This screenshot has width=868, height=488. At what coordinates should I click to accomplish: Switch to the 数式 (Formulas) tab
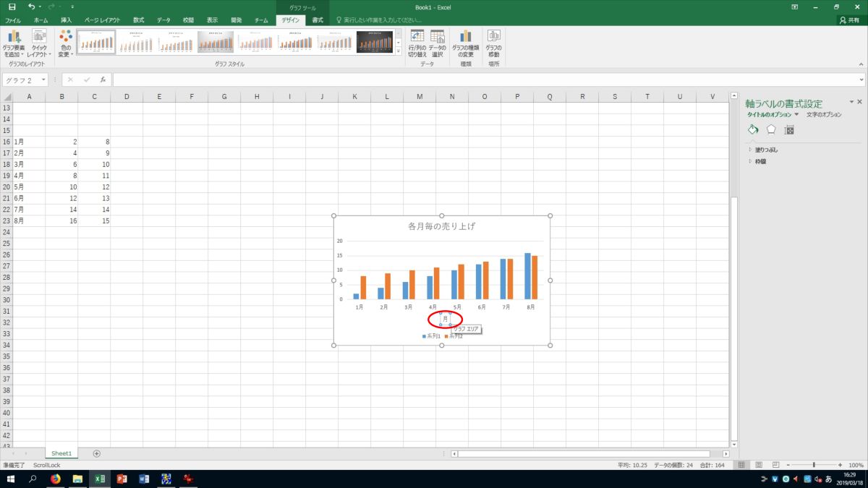coord(138,20)
